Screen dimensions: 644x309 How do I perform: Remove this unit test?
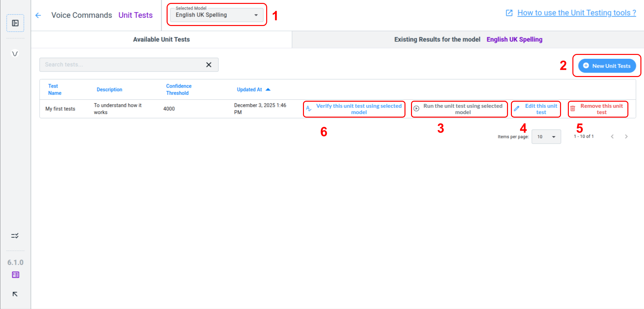(598, 109)
